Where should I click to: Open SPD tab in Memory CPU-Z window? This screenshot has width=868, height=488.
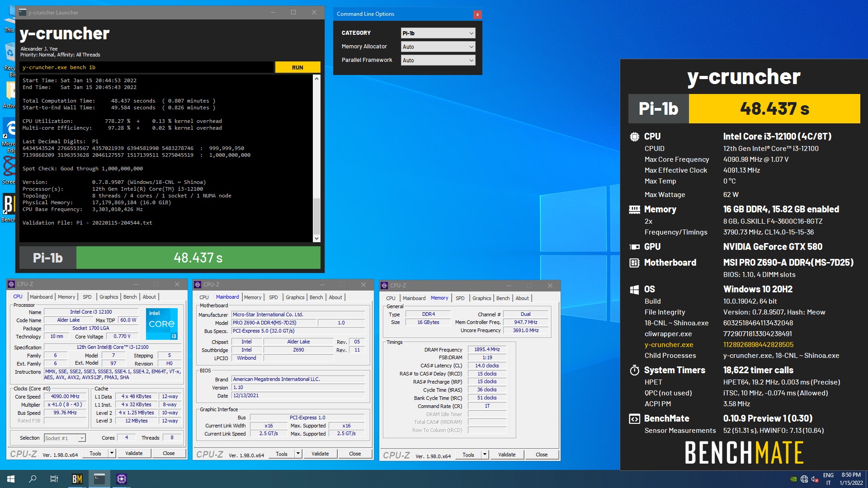tap(460, 298)
